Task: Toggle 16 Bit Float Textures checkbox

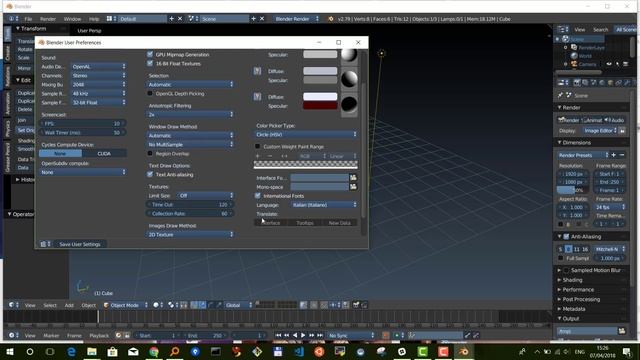Action: (150, 64)
